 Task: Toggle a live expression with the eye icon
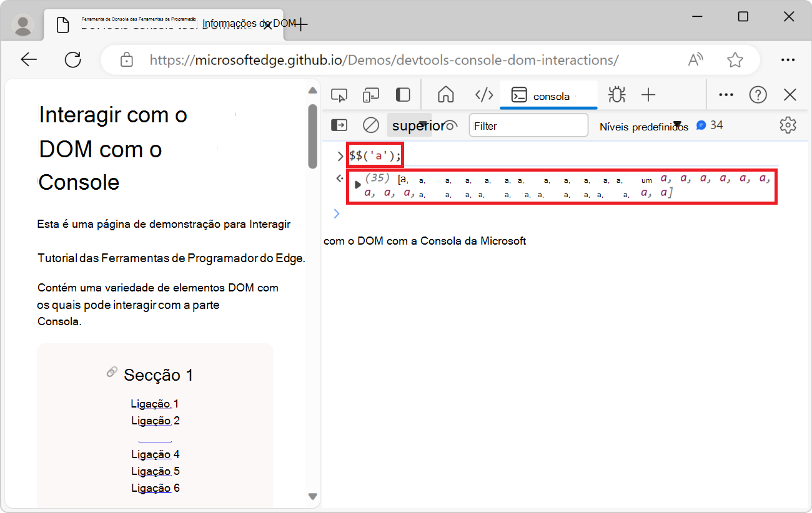[451, 125]
